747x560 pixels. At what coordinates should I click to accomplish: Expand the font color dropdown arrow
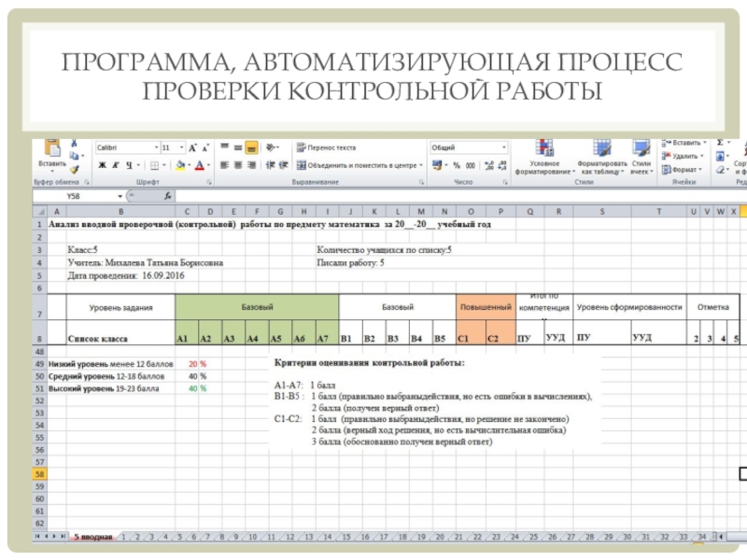click(208, 166)
